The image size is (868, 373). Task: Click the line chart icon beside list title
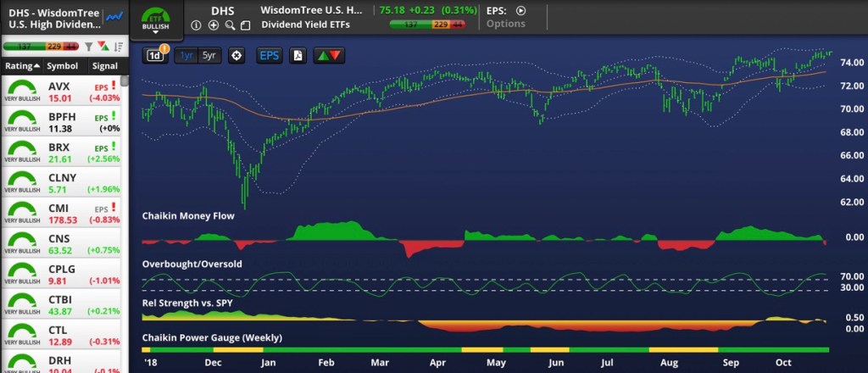pos(112,16)
